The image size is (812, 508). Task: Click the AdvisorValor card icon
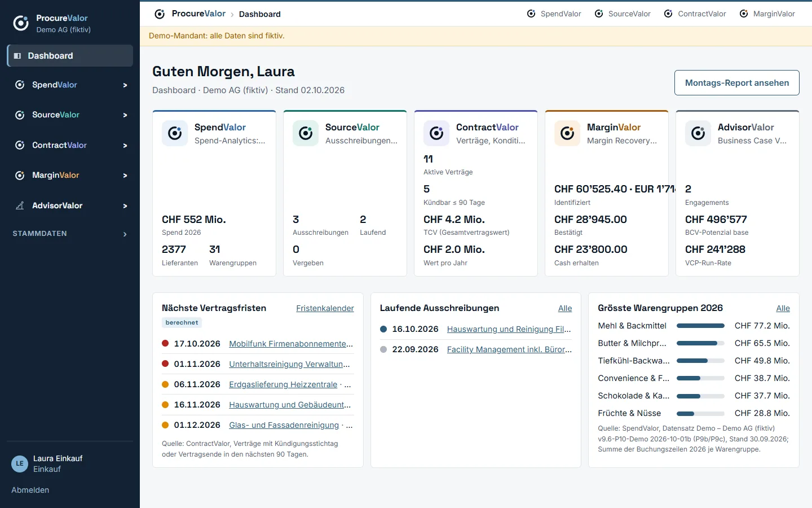[698, 133]
